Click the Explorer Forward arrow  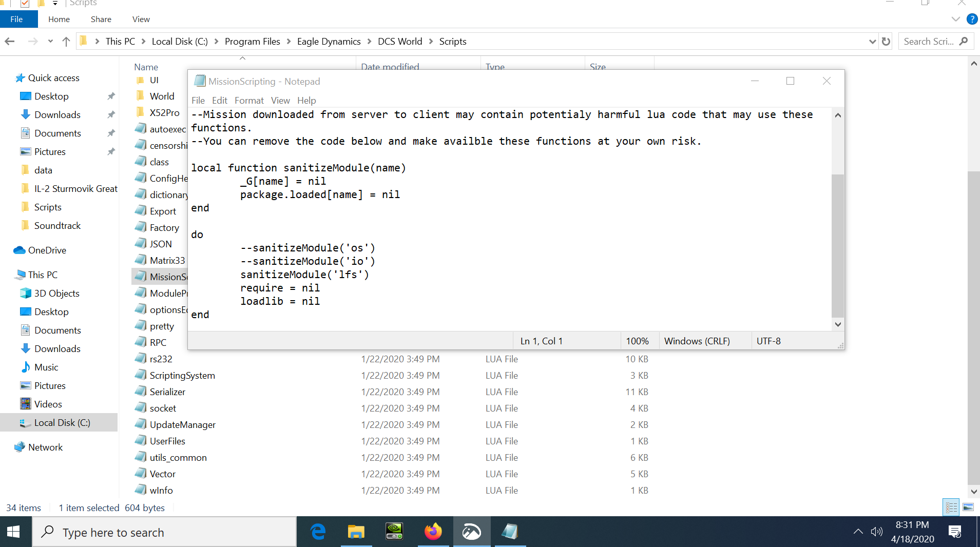click(x=33, y=42)
